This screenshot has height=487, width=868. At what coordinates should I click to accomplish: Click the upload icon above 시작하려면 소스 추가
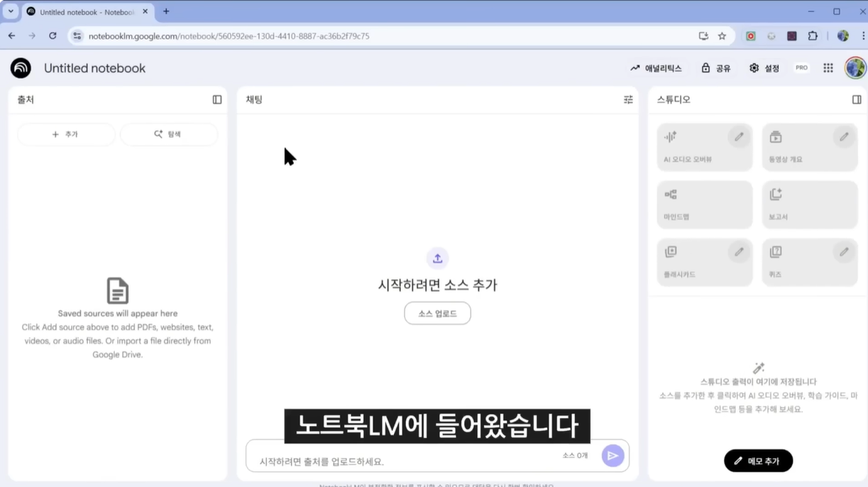coord(437,258)
